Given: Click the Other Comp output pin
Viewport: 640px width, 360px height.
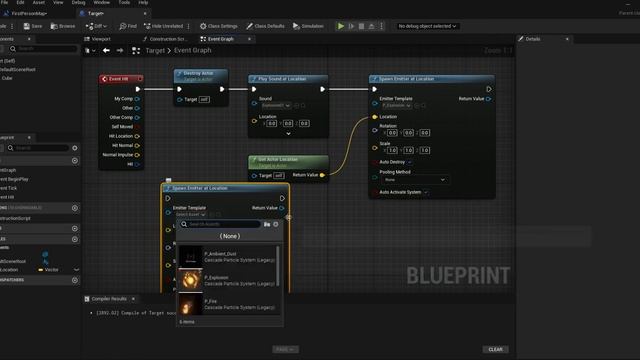Looking at the screenshot, I should [137, 118].
